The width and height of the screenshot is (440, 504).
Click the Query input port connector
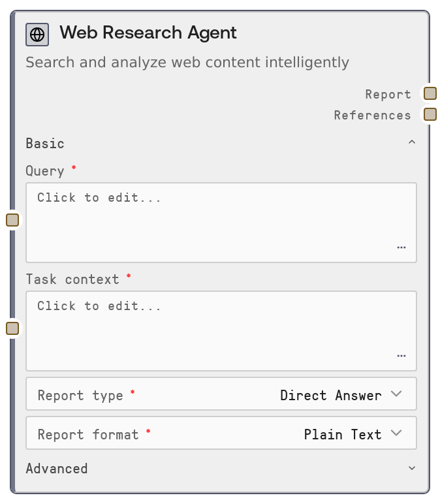[12, 220]
